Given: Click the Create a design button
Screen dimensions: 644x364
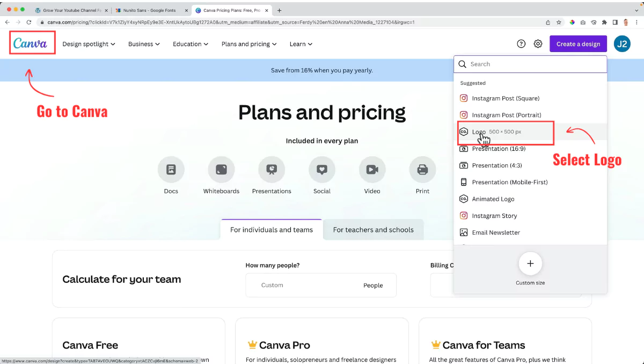Looking at the screenshot, I should (x=578, y=44).
